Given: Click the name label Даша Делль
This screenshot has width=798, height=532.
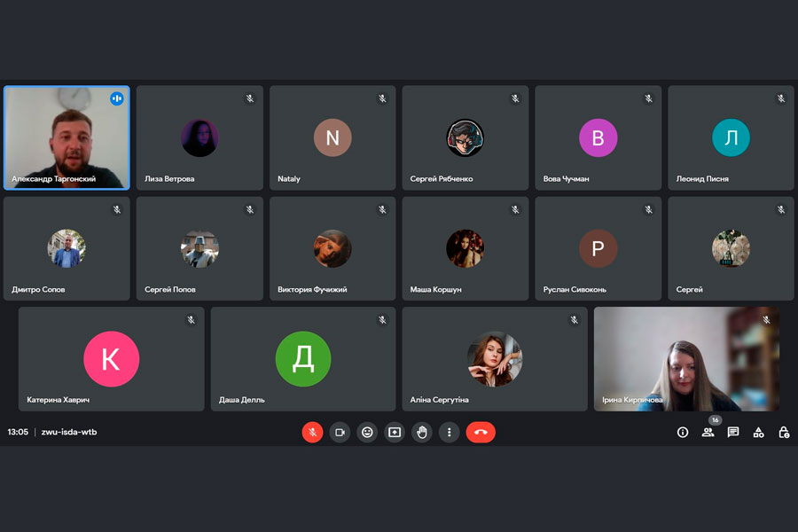Looking at the screenshot, I should coord(242,400).
